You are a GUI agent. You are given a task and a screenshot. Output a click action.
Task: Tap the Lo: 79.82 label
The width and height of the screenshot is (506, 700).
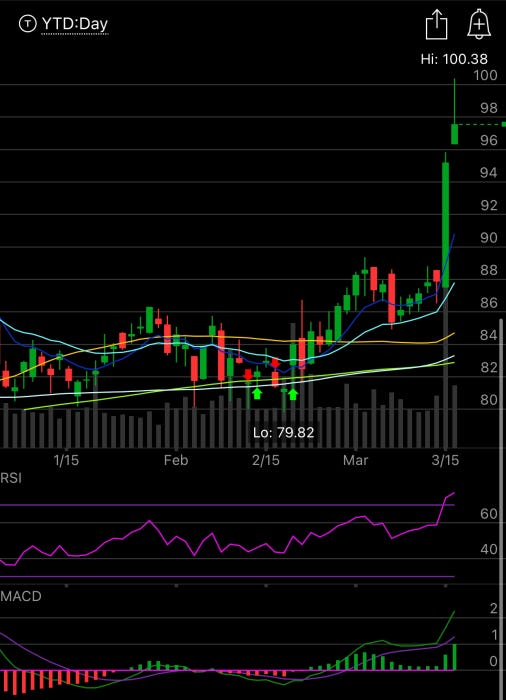point(284,432)
